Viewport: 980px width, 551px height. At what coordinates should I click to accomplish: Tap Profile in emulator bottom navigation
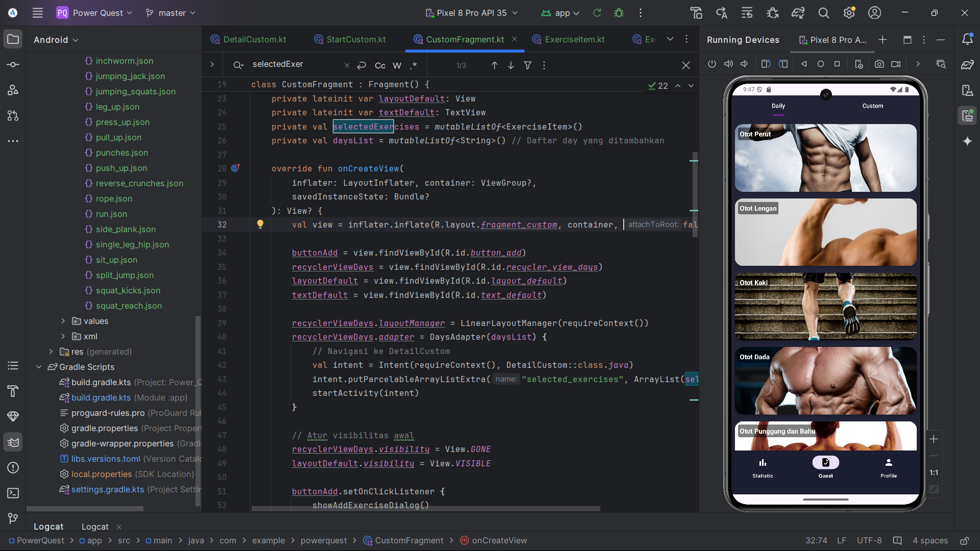[x=888, y=467]
